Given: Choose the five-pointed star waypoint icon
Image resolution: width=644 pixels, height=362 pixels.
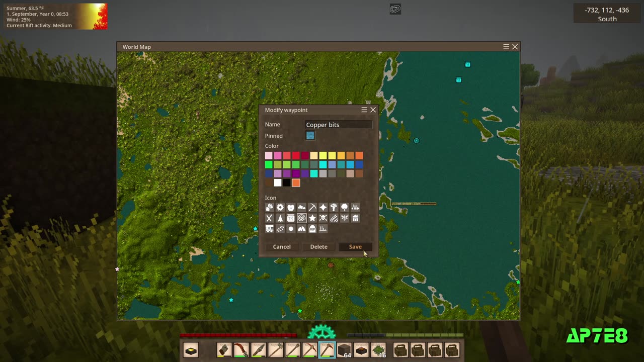Looking at the screenshot, I should 312,218.
